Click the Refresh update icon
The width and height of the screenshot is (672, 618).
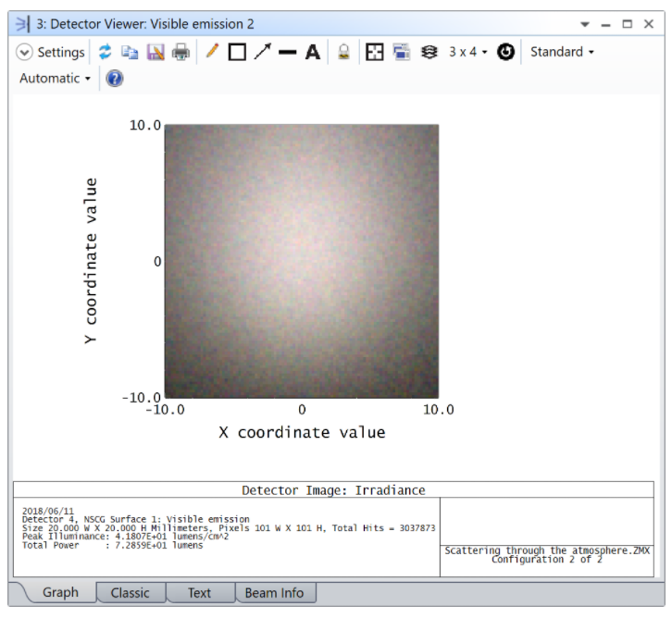coord(105,53)
